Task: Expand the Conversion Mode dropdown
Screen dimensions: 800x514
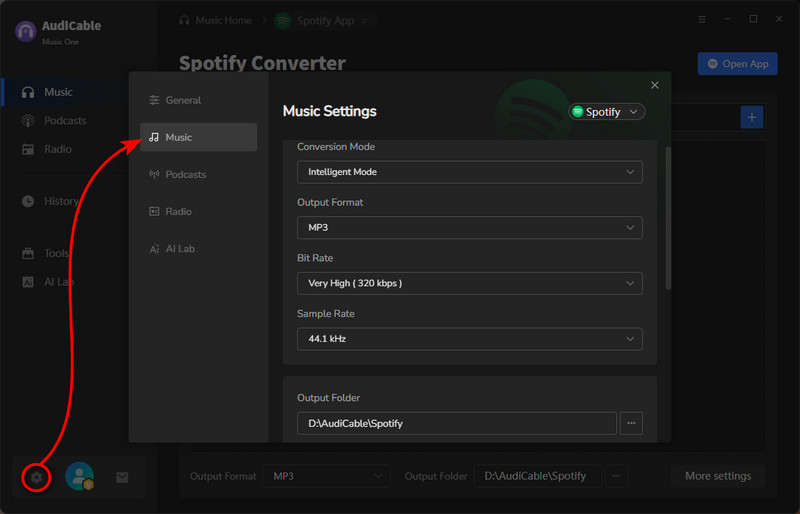Action: pos(469,172)
